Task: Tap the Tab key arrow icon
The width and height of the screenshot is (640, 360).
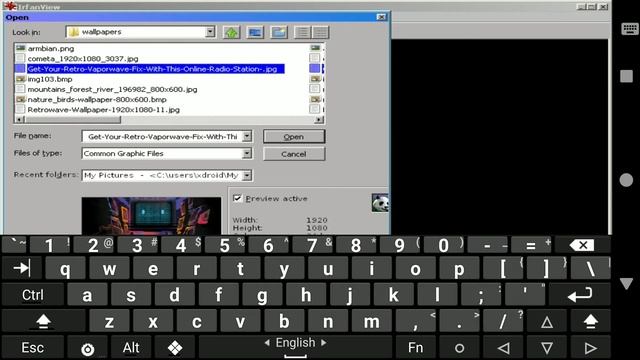Action: pos(22,269)
